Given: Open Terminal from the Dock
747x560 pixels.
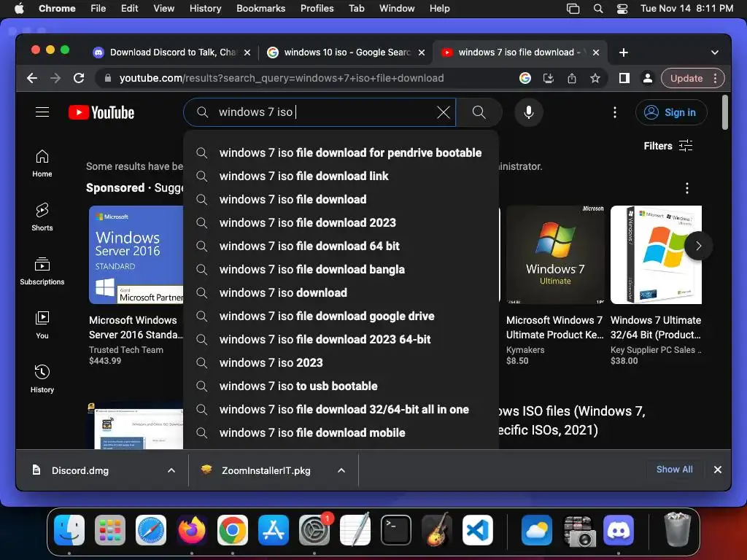Looking at the screenshot, I should (x=396, y=530).
